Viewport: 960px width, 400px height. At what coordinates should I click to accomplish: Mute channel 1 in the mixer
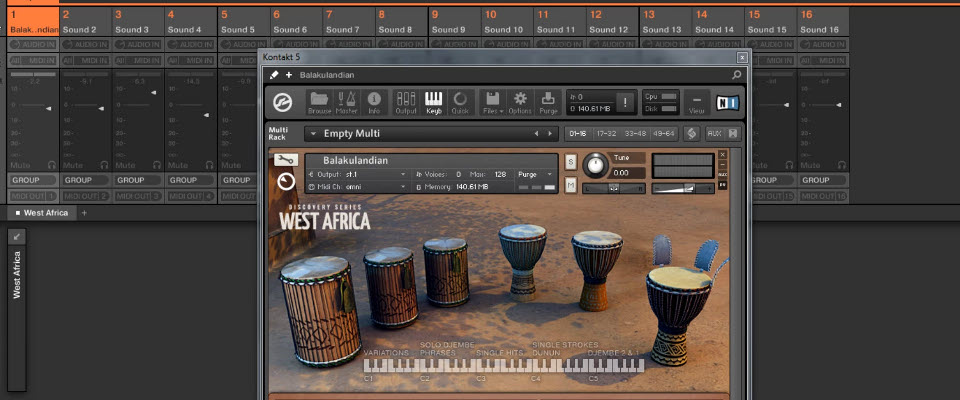click(x=20, y=165)
